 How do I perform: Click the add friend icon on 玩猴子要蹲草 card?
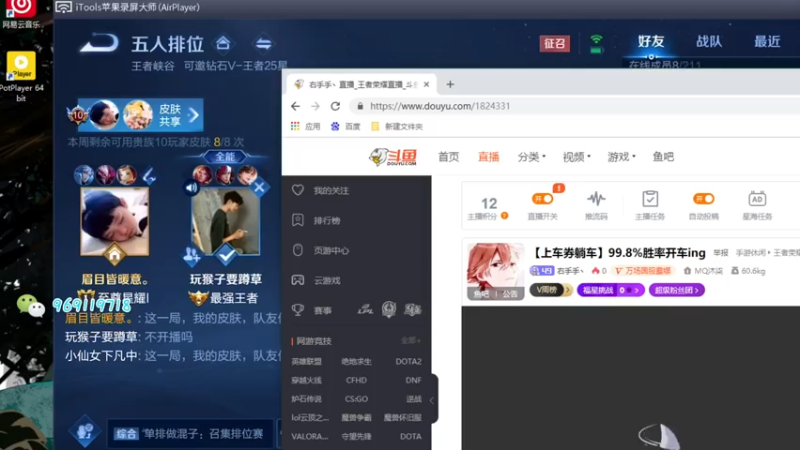(x=192, y=255)
